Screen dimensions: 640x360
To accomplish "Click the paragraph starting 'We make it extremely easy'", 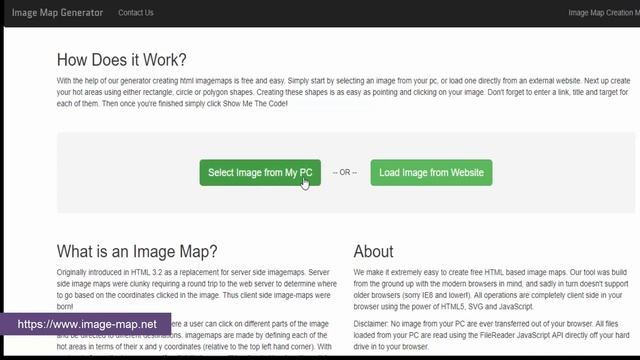I will [x=491, y=289].
